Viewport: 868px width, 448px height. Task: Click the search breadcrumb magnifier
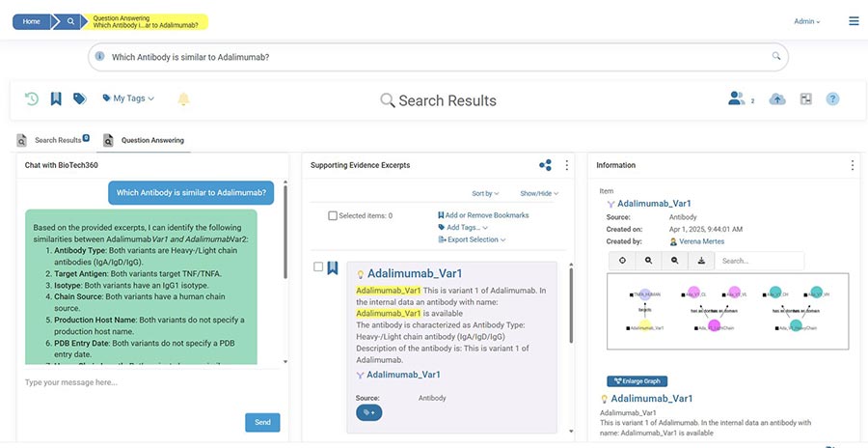[70, 21]
